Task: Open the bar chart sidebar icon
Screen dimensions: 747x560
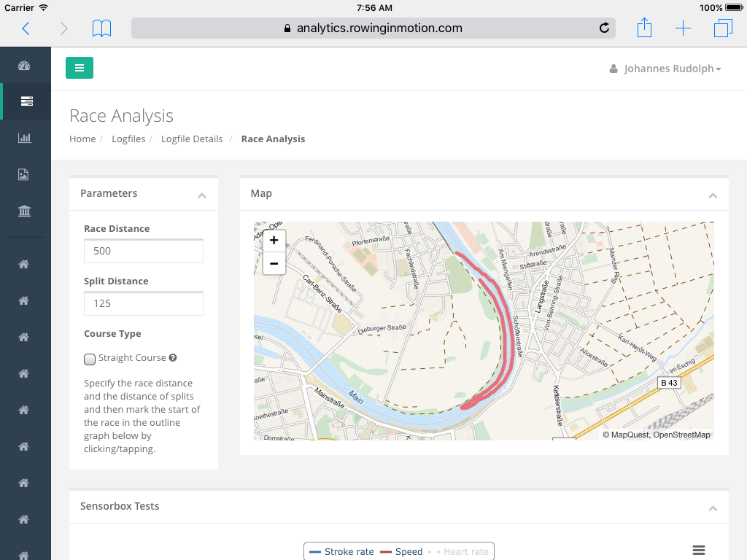Action: 24,138
